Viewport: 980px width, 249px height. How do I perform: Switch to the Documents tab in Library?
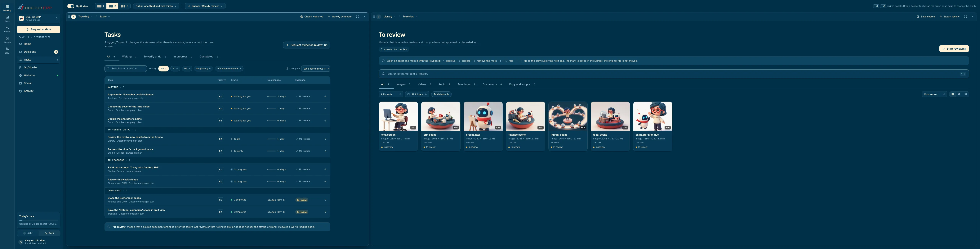coord(492,84)
